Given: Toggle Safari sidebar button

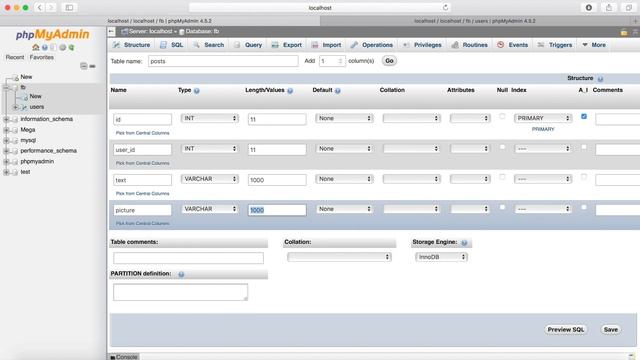Looking at the screenshot, I should (x=69, y=7).
